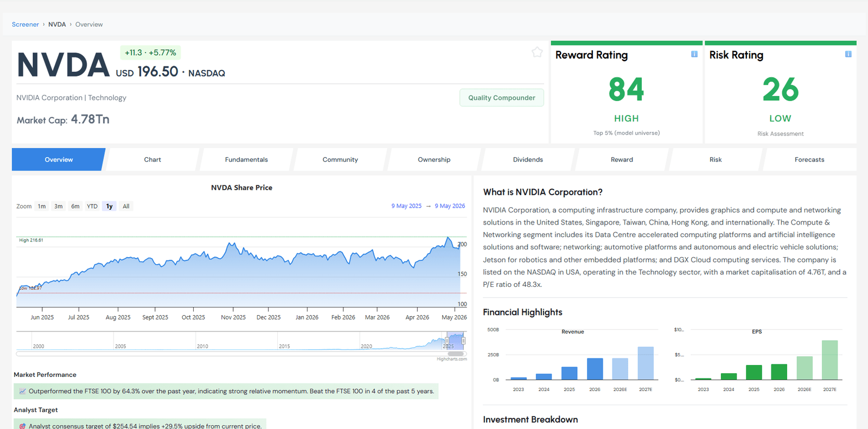Image resolution: width=868 pixels, height=429 pixels.
Task: Switch to the Overview tab
Action: click(x=59, y=159)
